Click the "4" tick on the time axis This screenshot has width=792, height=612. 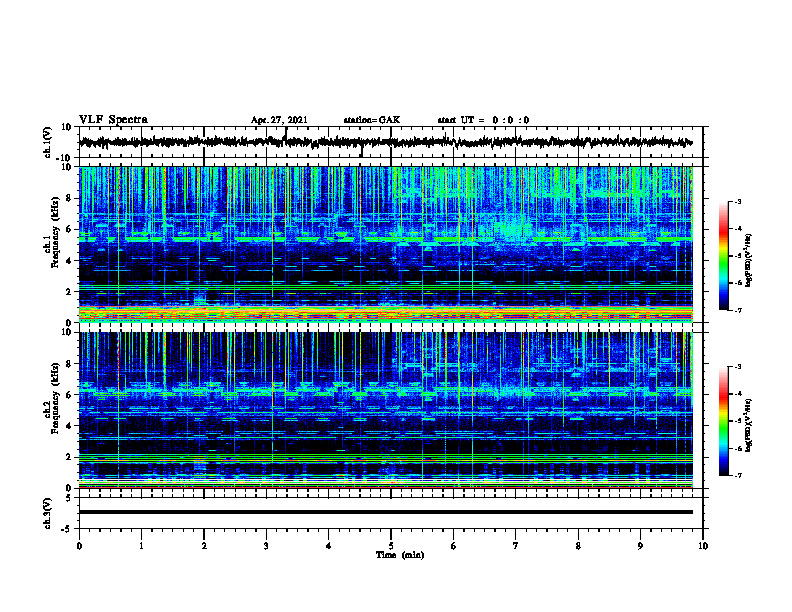point(329,546)
